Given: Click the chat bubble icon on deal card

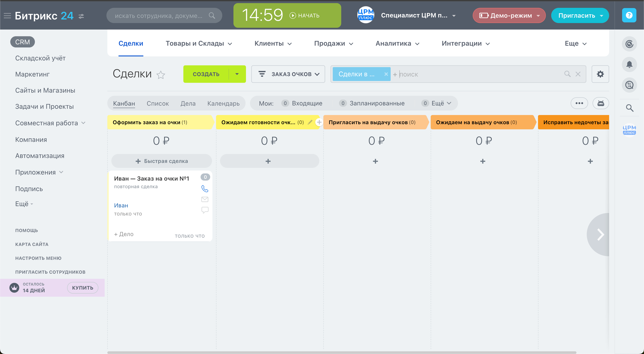Looking at the screenshot, I should click(205, 210).
